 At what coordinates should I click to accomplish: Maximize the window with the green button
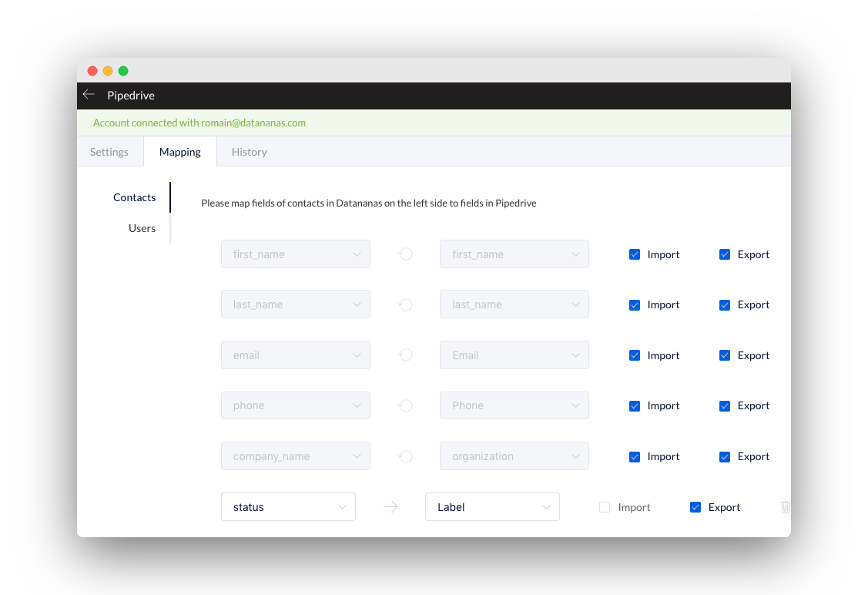(x=123, y=71)
